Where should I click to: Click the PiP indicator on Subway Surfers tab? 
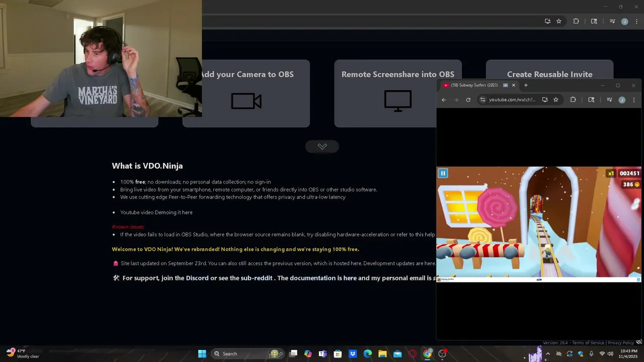pos(505,85)
